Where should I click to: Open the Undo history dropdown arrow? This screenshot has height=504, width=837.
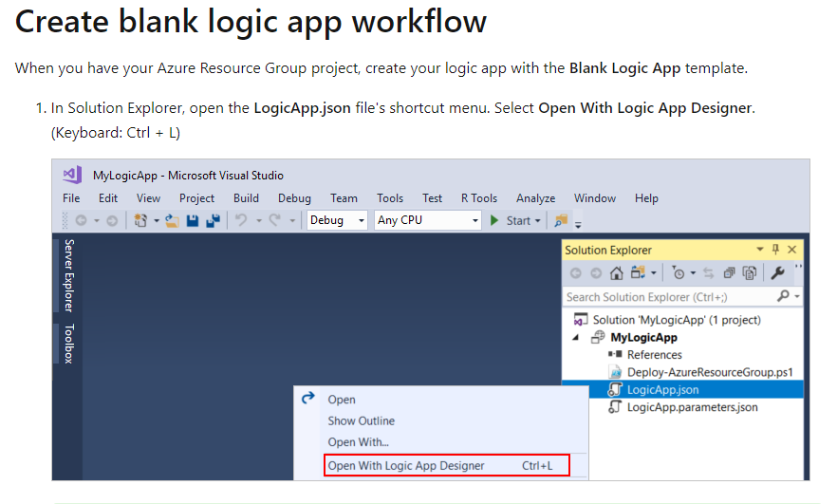coord(258,220)
